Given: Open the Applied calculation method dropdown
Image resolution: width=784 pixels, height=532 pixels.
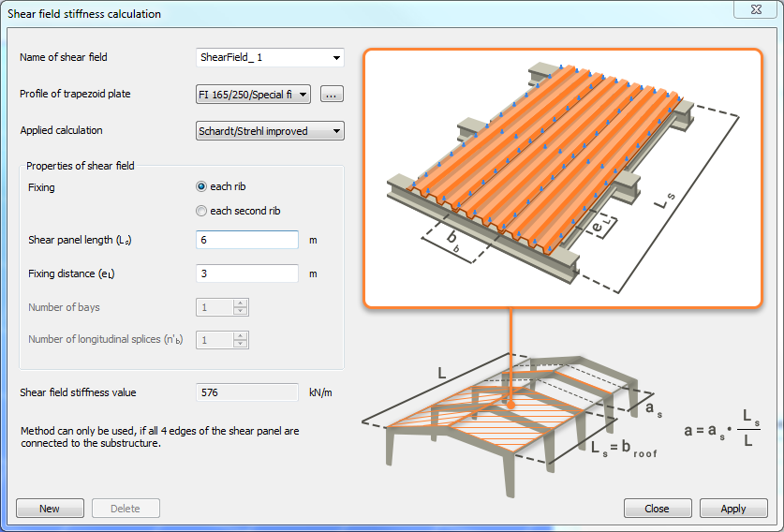Looking at the screenshot, I should (270, 131).
